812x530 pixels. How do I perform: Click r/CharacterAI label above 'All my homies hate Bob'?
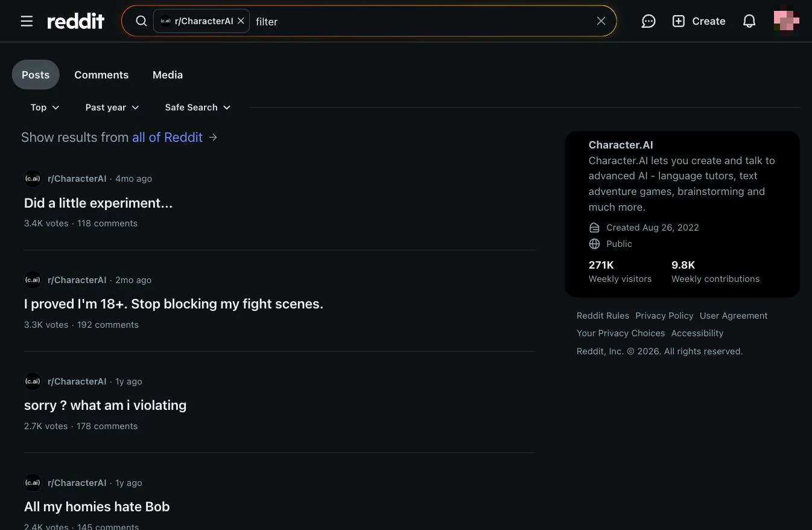point(77,483)
